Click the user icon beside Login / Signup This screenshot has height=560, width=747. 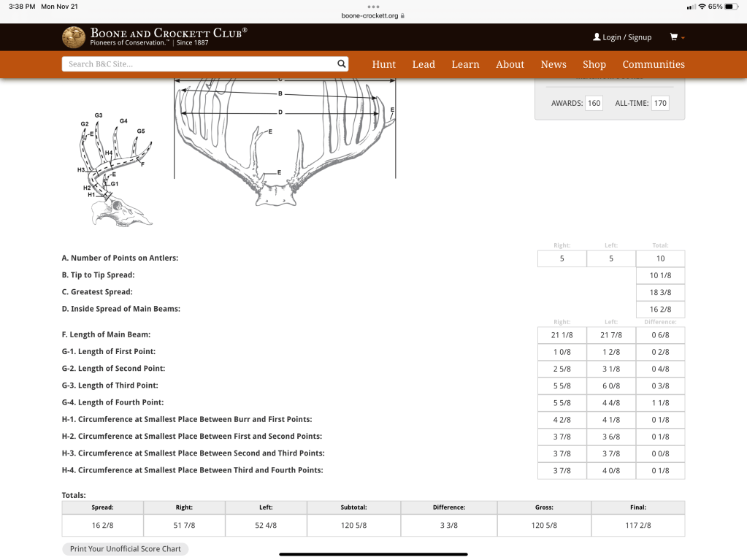[597, 37]
